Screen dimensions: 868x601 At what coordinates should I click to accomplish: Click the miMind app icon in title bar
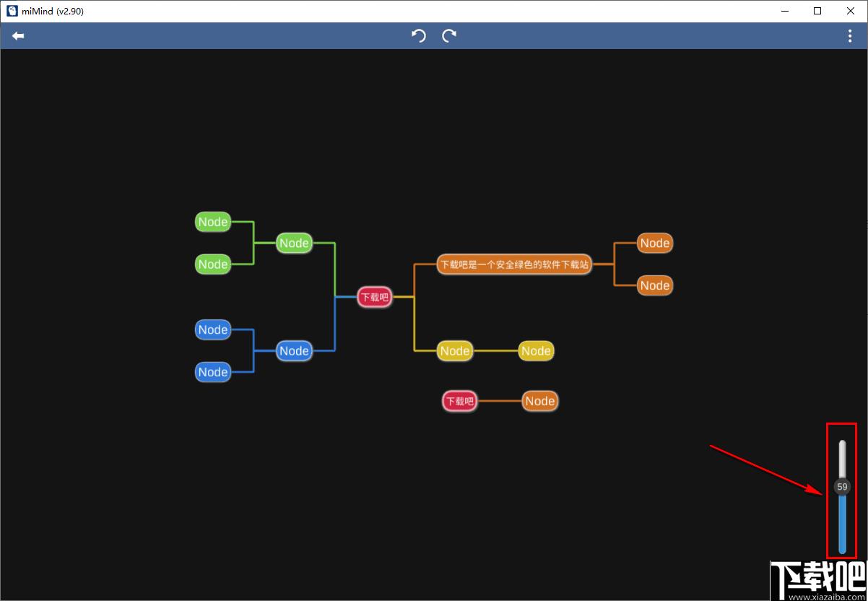[x=12, y=11]
